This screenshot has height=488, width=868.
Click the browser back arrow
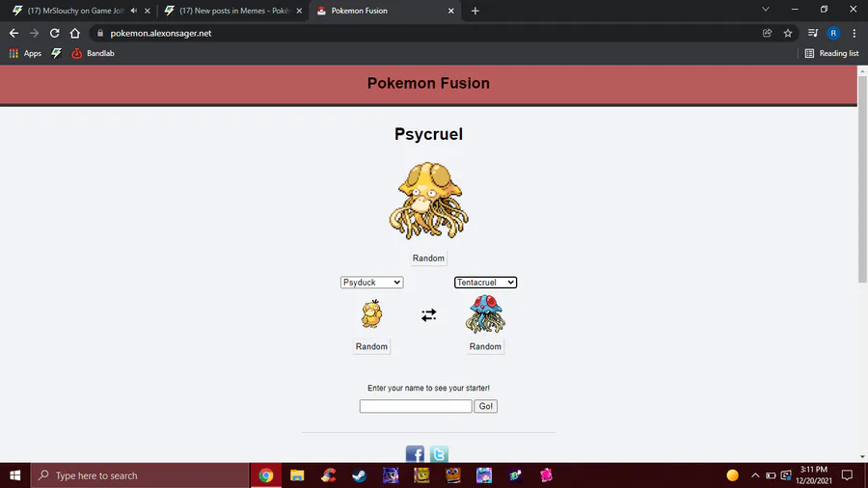tap(14, 33)
